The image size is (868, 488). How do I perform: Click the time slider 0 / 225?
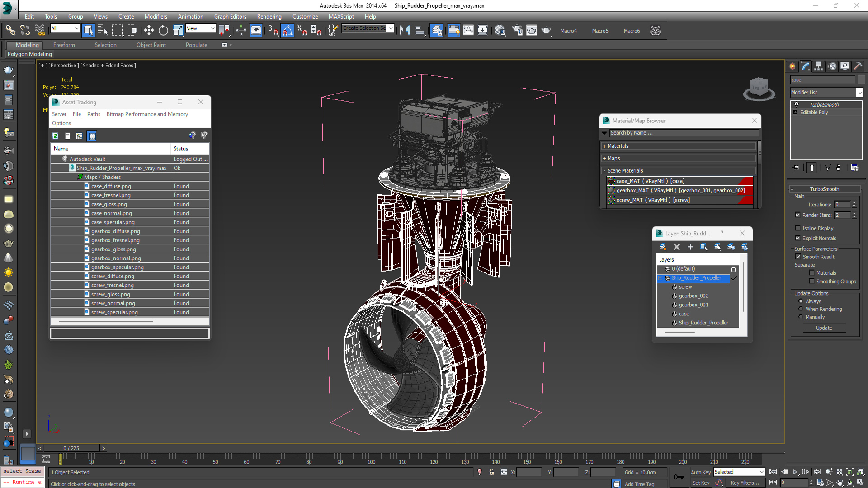71,448
